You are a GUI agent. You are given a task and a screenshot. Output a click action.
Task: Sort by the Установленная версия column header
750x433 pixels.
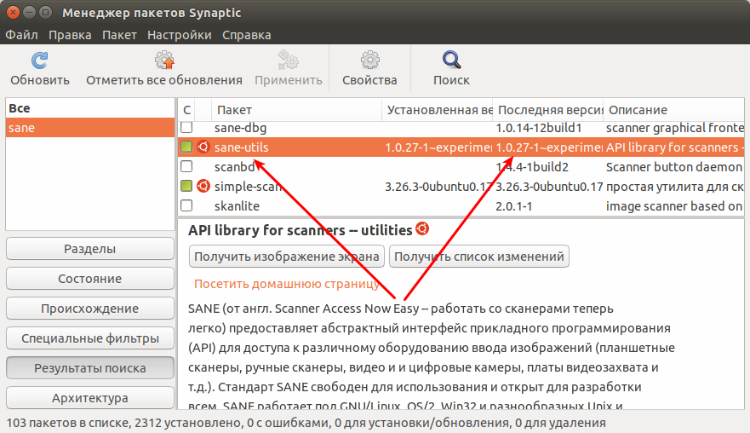(438, 109)
